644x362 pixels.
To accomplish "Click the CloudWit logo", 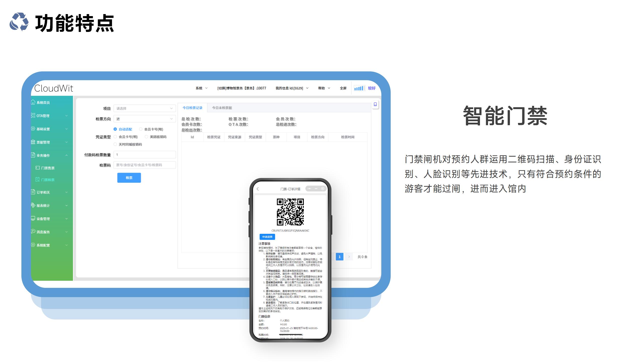I will pyautogui.click(x=54, y=88).
